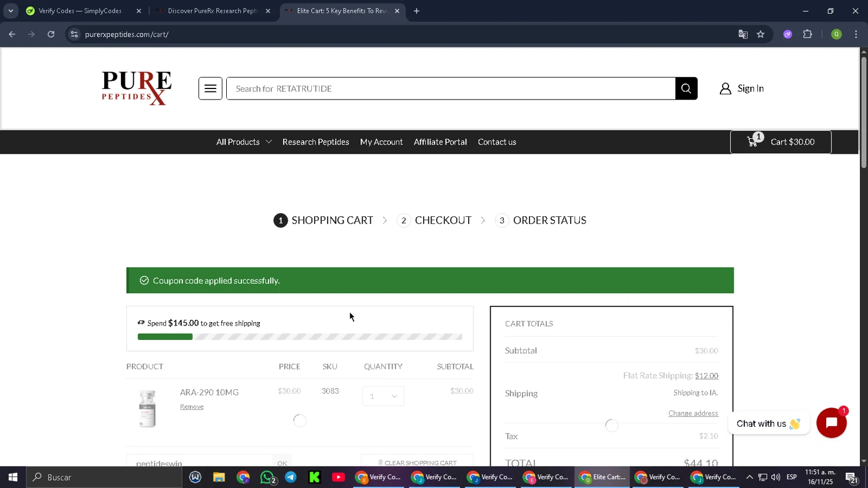Go back to previous page

coord(12,34)
